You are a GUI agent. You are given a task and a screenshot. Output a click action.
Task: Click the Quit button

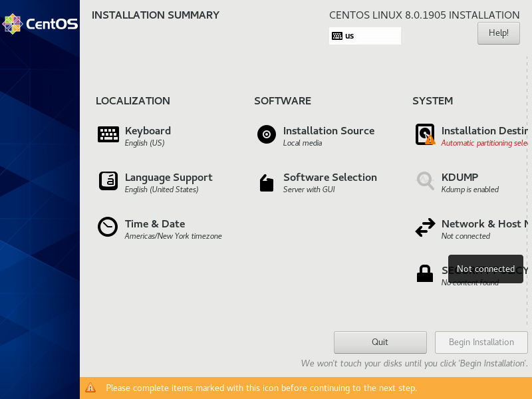[x=380, y=342]
